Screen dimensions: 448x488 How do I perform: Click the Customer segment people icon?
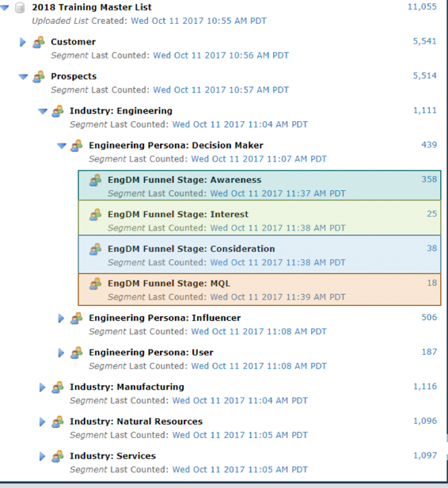click(39, 42)
